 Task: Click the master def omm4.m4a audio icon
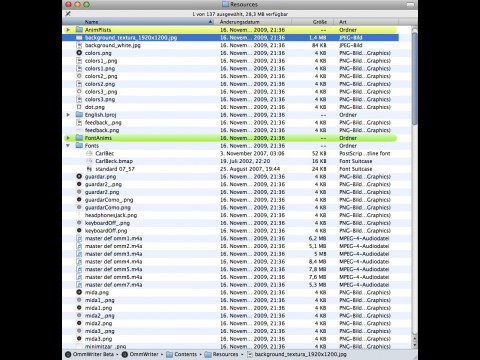[x=79, y=262]
